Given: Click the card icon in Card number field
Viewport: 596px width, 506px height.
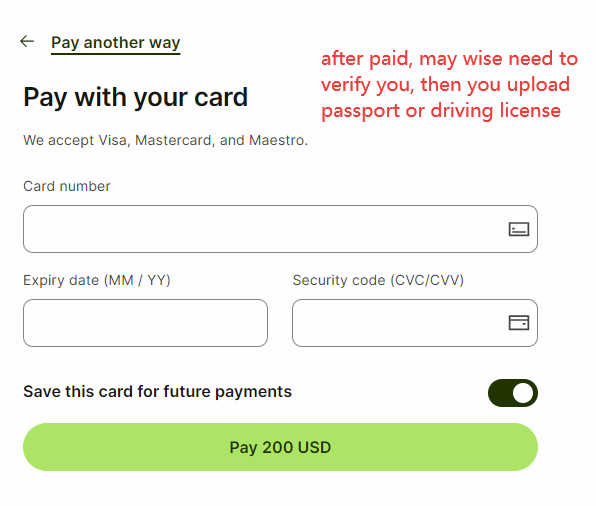Looking at the screenshot, I should 519,229.
